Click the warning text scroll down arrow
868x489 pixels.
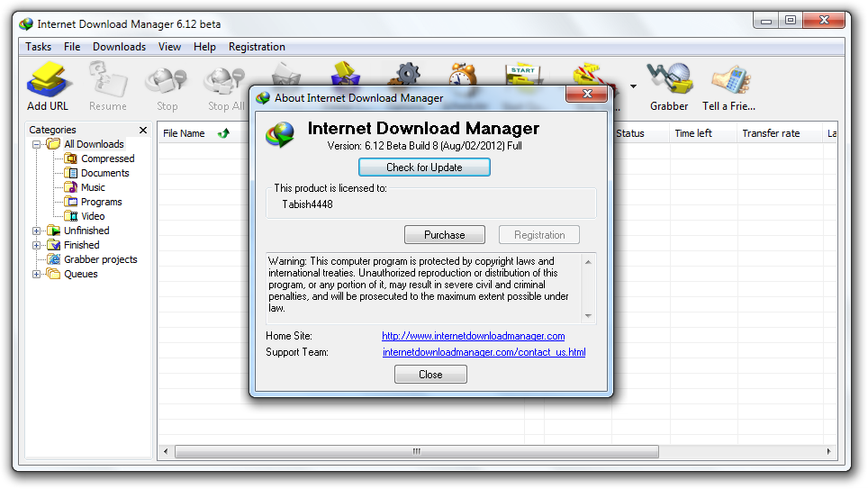pyautogui.click(x=588, y=316)
